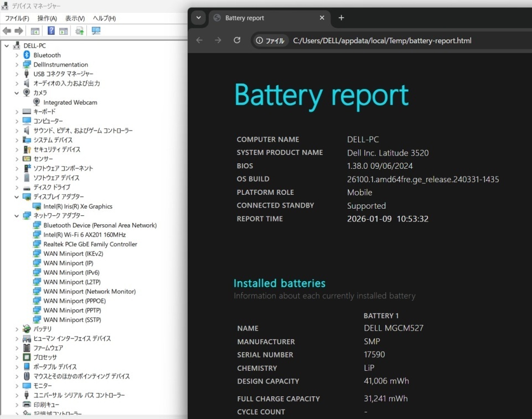Collapse the ネットワーク アダプター category

pos(17,216)
